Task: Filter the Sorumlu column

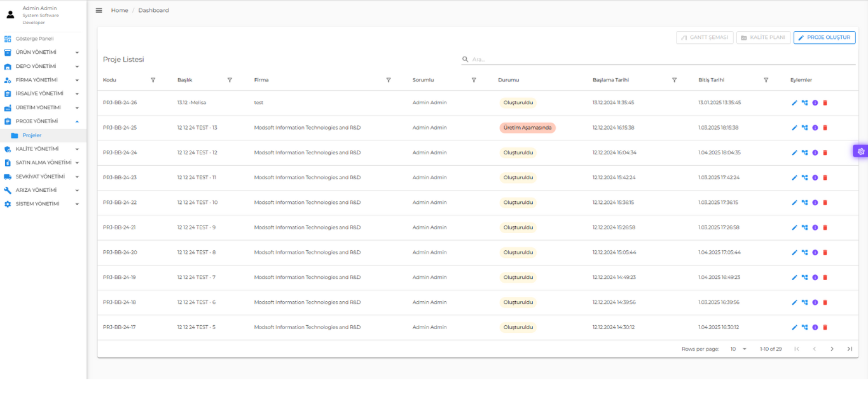Action: pos(474,80)
